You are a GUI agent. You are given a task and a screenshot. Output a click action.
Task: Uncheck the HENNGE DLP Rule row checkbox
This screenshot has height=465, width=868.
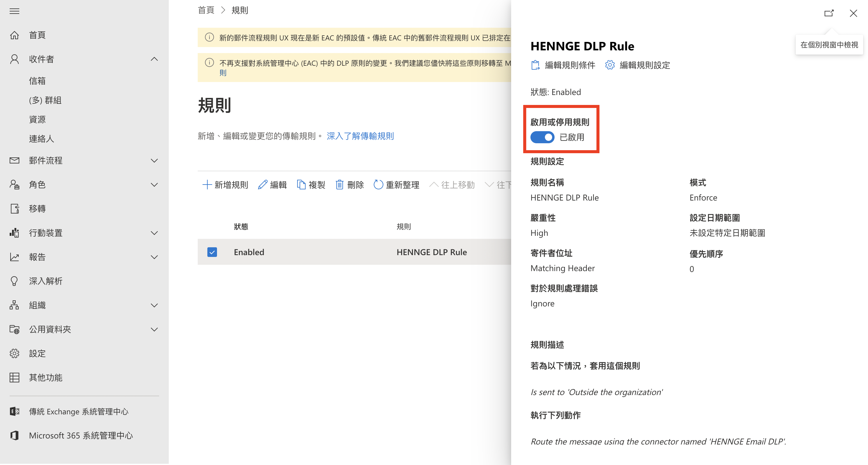212,252
